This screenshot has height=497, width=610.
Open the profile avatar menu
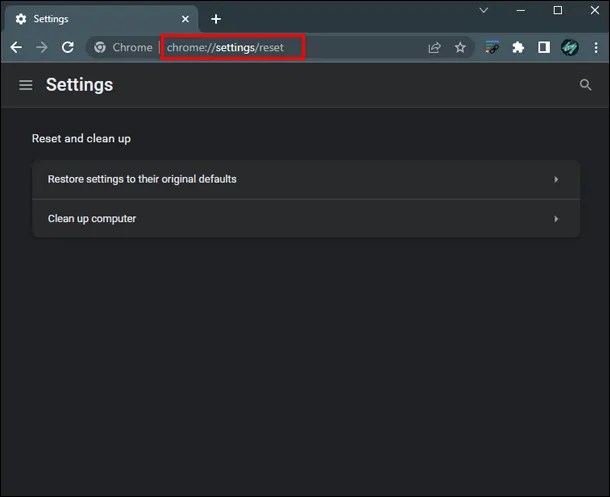(570, 47)
